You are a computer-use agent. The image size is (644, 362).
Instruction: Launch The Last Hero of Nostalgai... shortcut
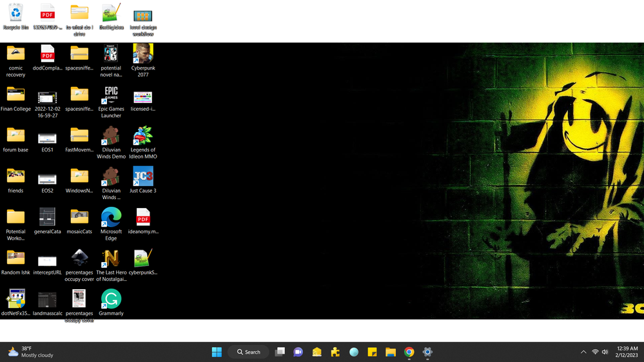point(112,265)
